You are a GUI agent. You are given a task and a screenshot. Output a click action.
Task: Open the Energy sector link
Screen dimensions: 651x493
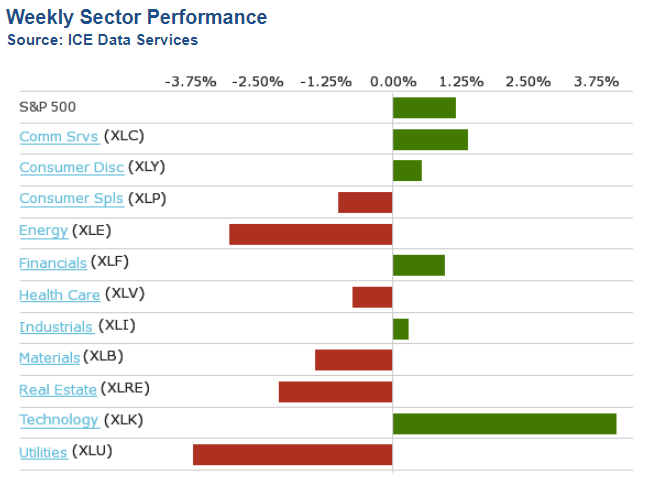(x=43, y=231)
